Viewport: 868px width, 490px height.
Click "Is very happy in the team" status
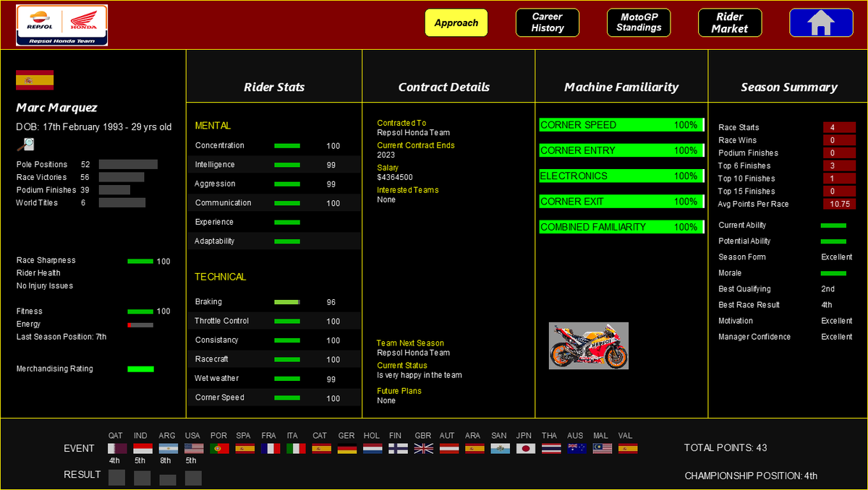pos(420,375)
